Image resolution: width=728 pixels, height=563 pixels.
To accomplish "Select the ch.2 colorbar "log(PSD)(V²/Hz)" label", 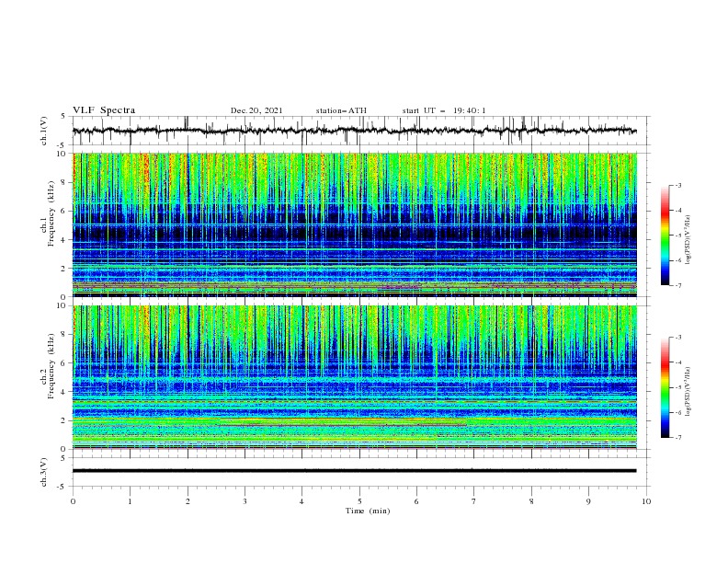I will pyautogui.click(x=688, y=392).
